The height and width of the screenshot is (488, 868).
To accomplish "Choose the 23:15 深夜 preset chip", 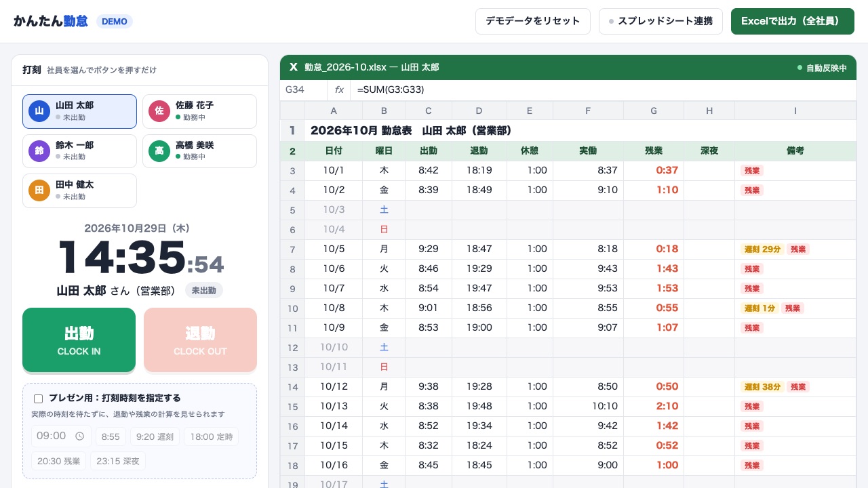I will [x=118, y=462].
